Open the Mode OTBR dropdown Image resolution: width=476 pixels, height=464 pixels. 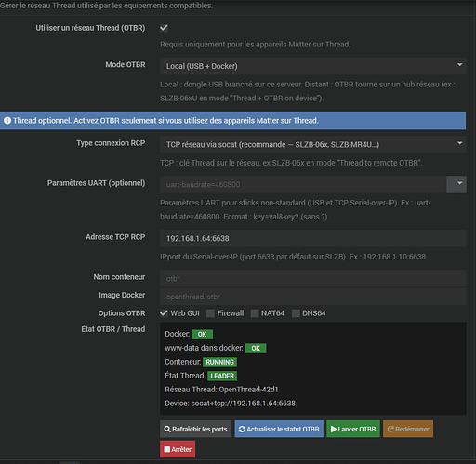click(x=313, y=66)
